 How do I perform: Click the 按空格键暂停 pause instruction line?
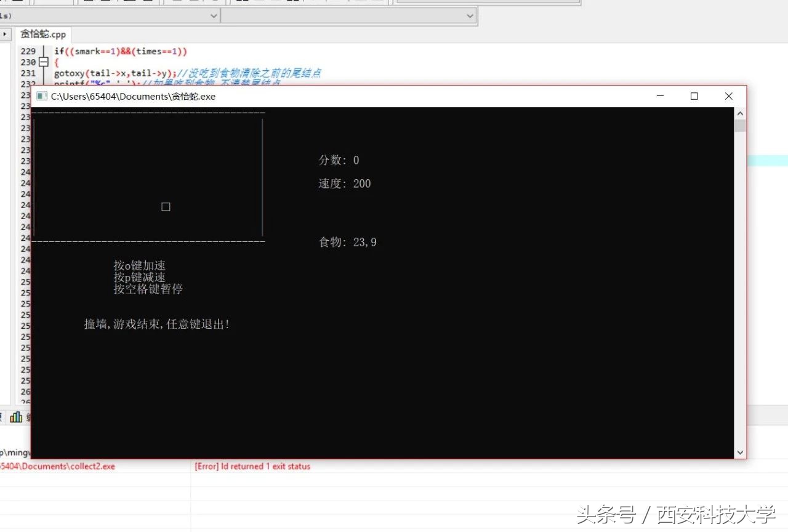(148, 289)
